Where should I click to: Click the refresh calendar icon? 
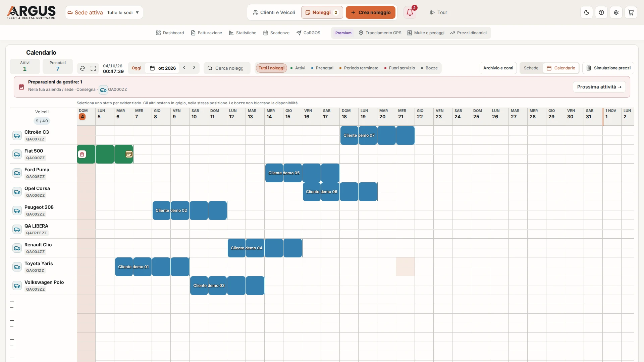83,68
